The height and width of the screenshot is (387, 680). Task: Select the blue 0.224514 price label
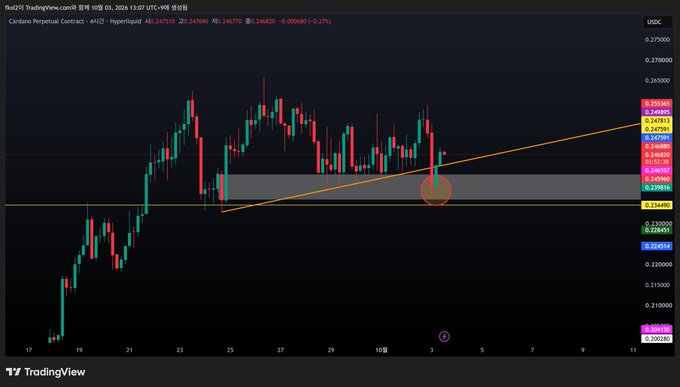point(657,246)
